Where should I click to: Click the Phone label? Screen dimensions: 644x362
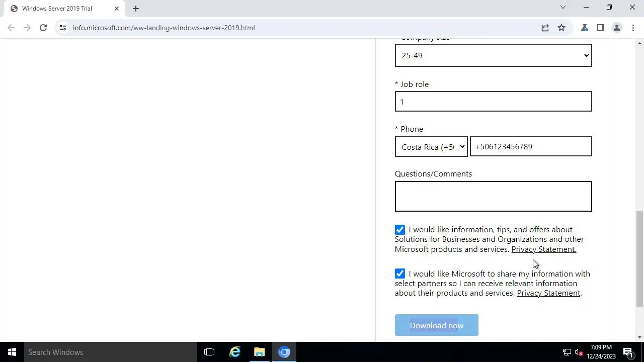[412, 129]
